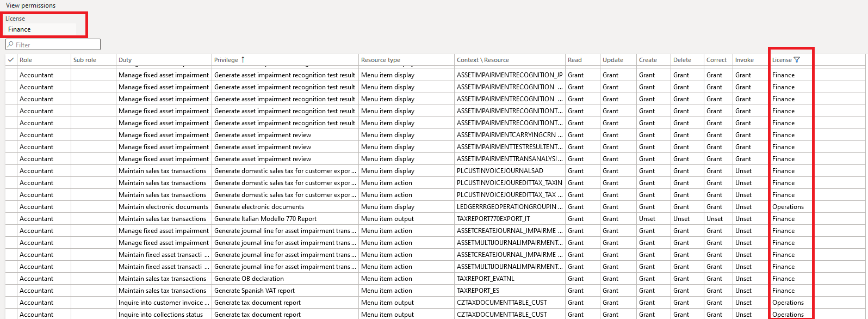The width and height of the screenshot is (868, 319).
Task: Click Menu item output in TAXREPORT770EXPORT_IT row
Action: 387,219
